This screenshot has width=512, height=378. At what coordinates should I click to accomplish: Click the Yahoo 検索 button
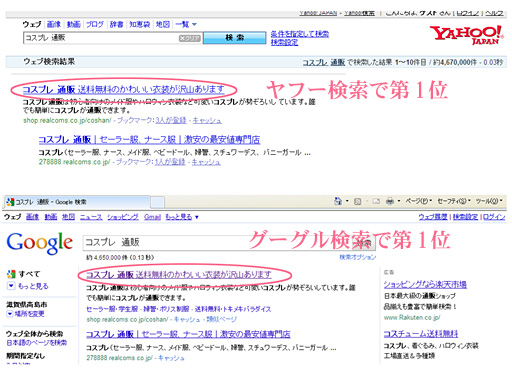(x=235, y=38)
